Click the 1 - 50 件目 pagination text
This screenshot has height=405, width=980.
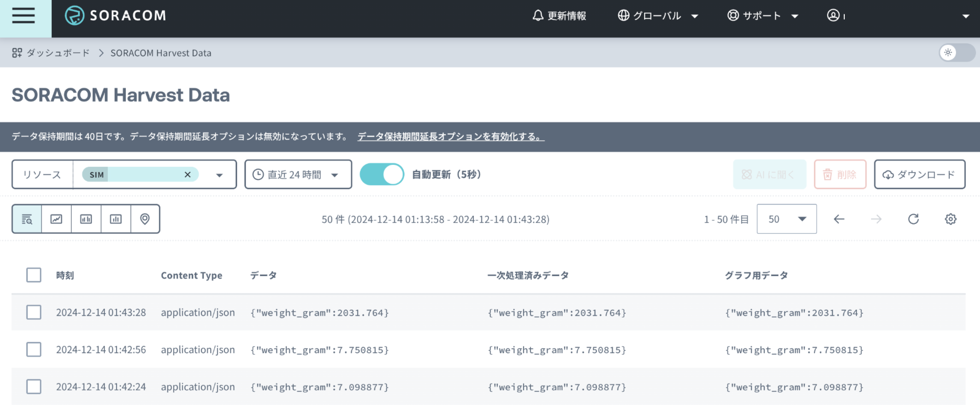coord(726,220)
